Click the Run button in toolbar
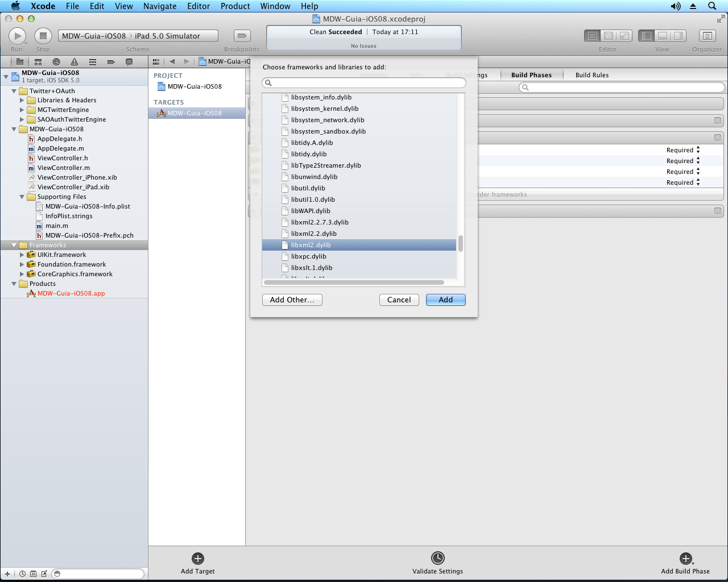The image size is (728, 582). pos(17,36)
